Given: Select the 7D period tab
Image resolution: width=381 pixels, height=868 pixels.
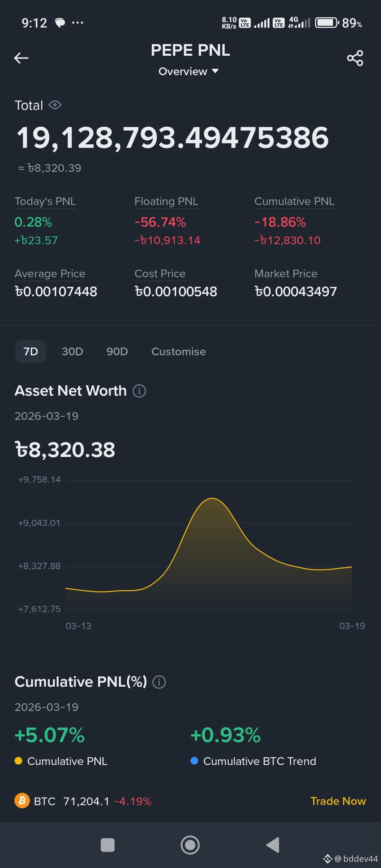Looking at the screenshot, I should 31,351.
